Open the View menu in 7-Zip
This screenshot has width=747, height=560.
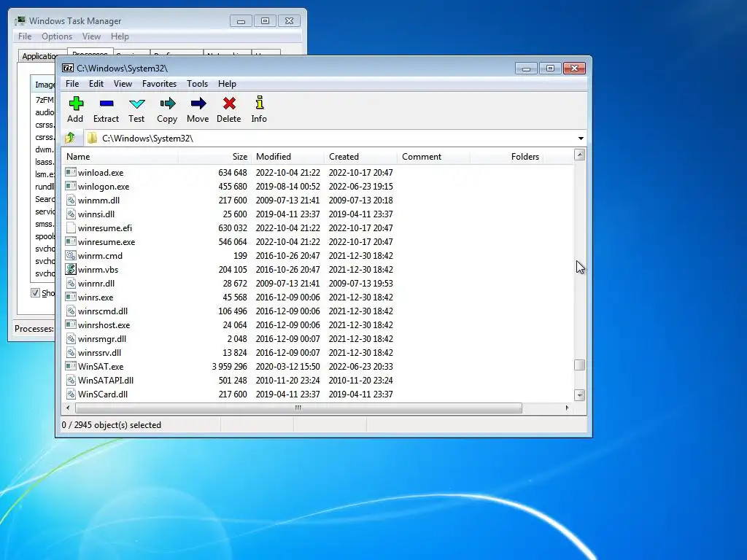pyautogui.click(x=123, y=84)
